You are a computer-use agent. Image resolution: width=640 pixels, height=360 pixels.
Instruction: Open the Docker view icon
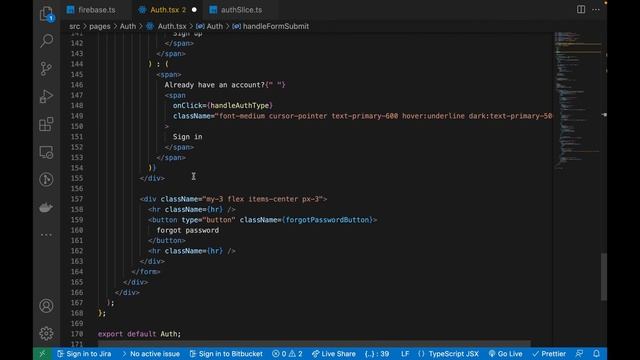pos(47,207)
